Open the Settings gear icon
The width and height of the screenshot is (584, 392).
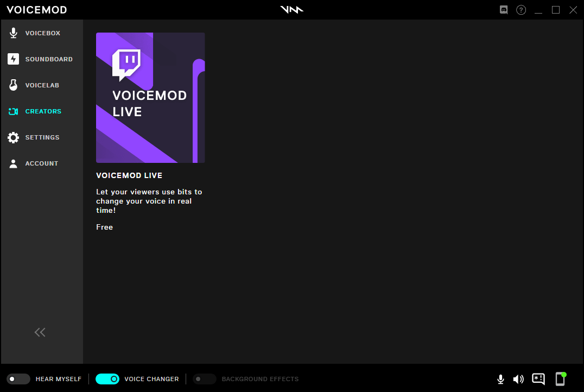(x=14, y=137)
